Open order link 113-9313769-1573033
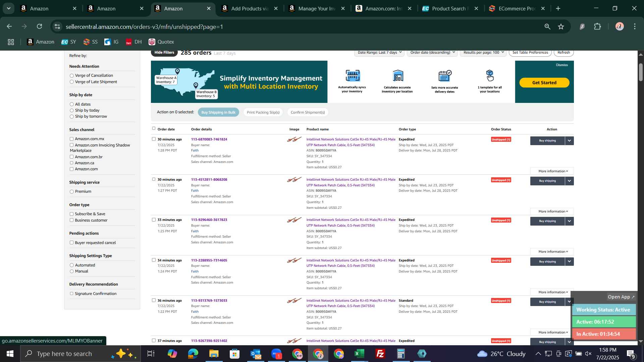 click(209, 301)
